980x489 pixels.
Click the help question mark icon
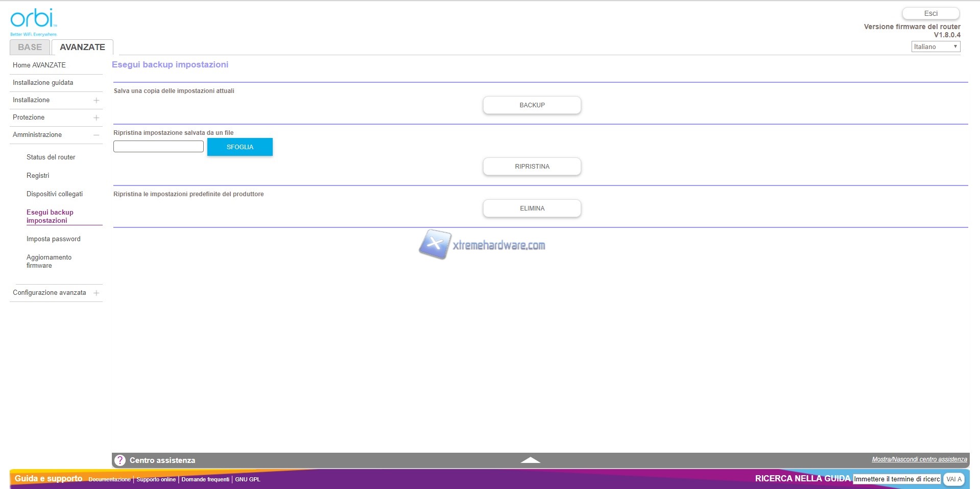[x=120, y=460]
